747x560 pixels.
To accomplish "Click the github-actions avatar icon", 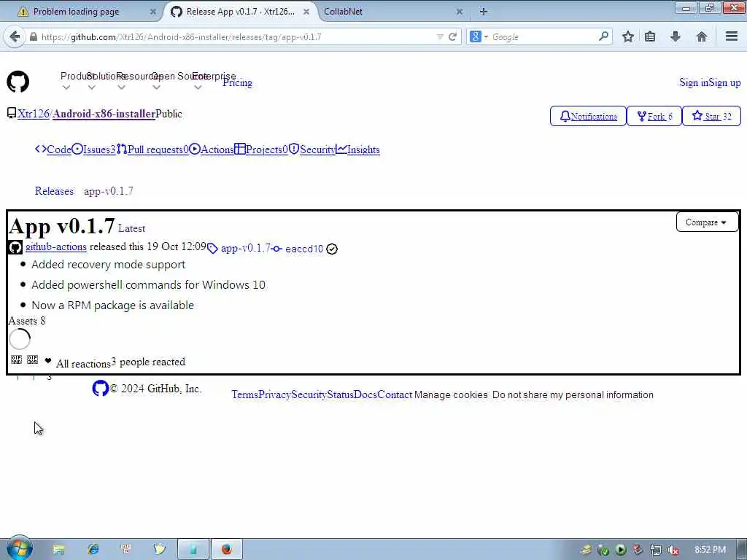I will pyautogui.click(x=15, y=247).
